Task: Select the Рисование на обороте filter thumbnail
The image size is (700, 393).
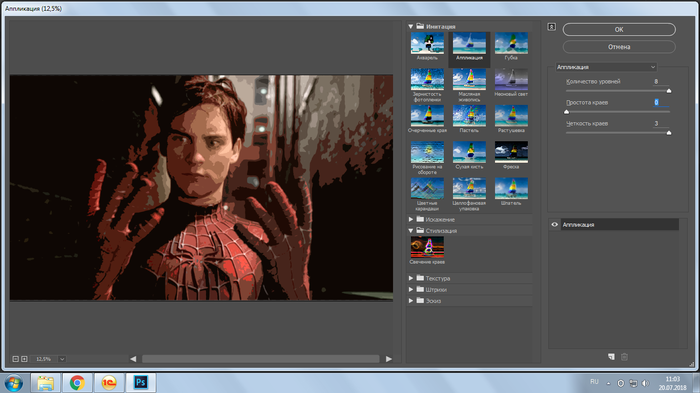Action: tap(427, 152)
